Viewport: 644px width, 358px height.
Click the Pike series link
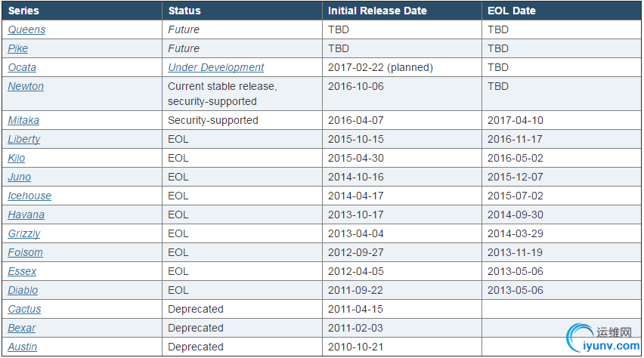(18, 48)
